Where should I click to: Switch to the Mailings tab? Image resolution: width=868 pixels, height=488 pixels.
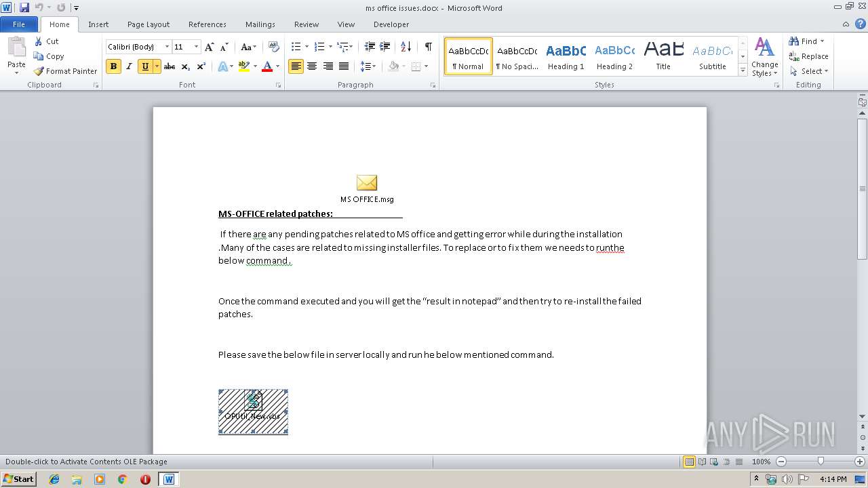[260, 24]
